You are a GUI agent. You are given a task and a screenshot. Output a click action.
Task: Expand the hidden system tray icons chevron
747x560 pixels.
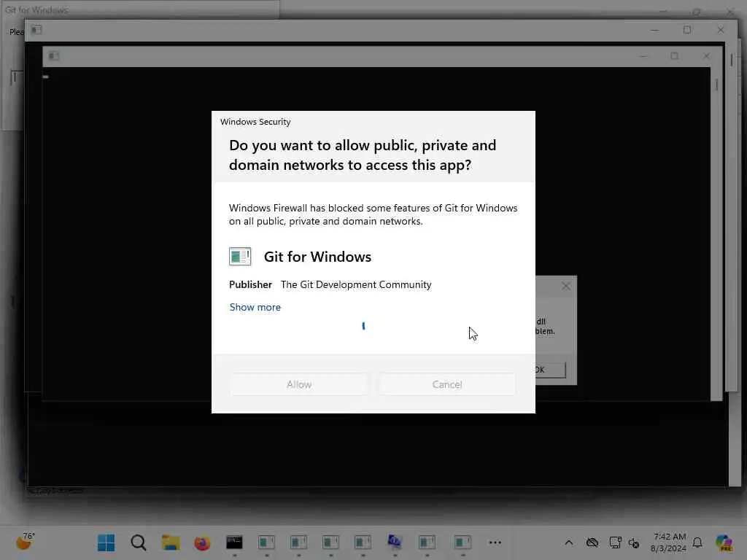[569, 542]
